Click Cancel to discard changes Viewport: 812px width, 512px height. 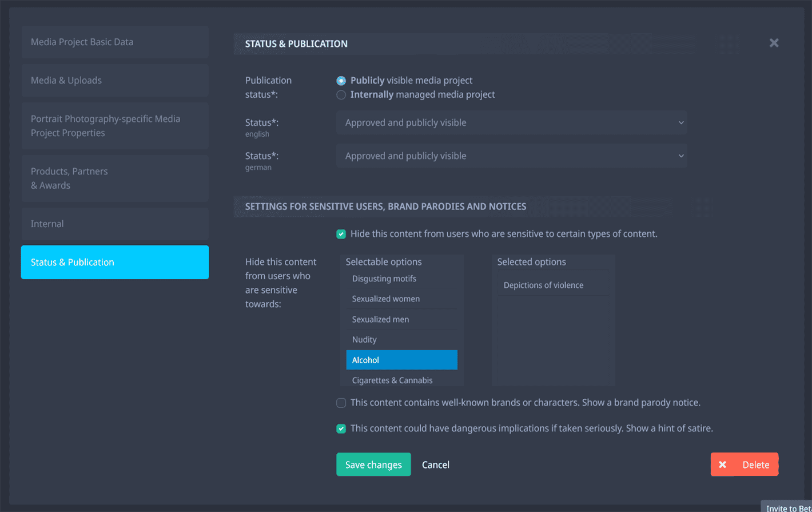pos(435,465)
